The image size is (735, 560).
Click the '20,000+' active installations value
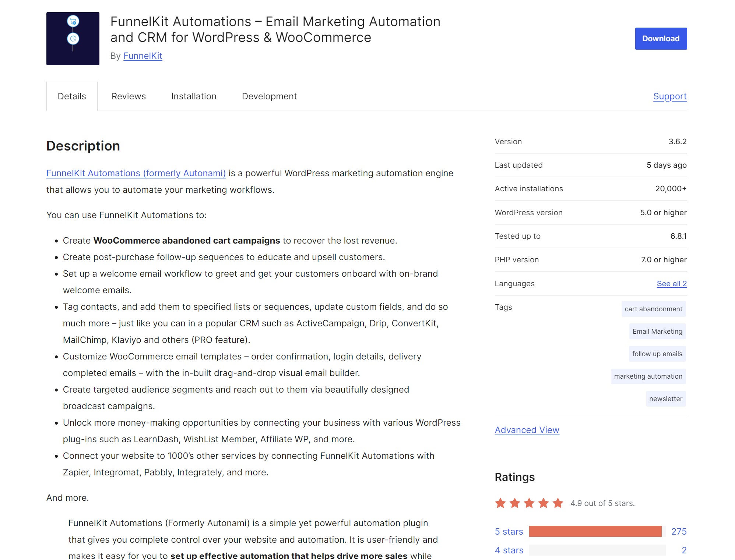(x=671, y=189)
